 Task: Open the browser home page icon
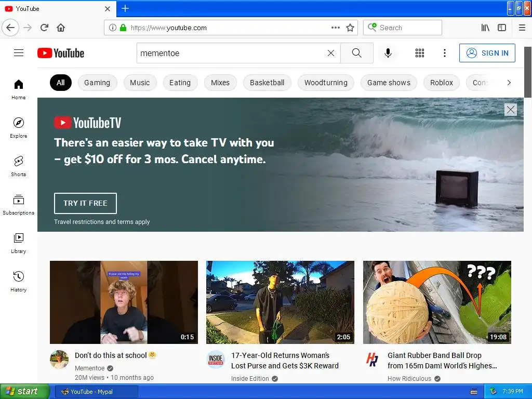pos(61,28)
